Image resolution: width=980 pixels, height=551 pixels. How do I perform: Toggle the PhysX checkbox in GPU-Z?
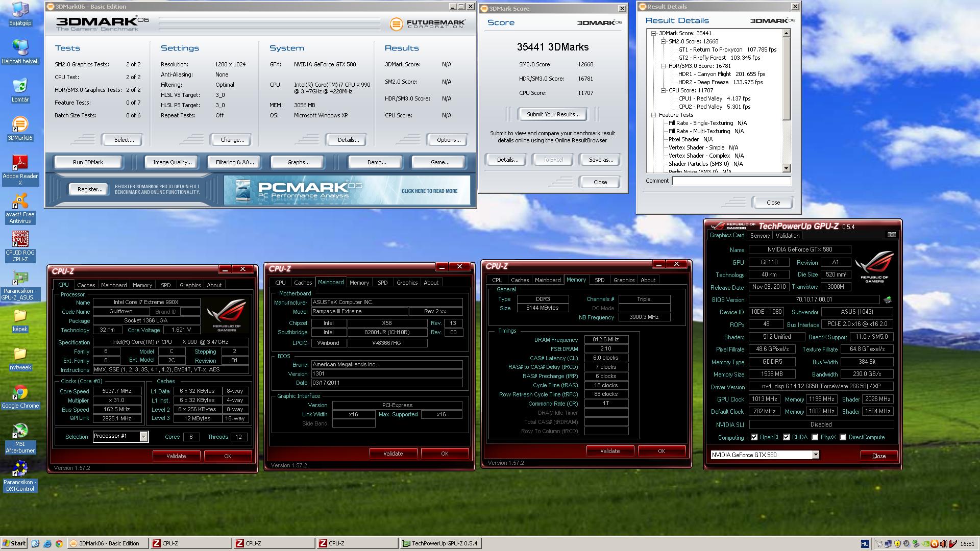point(815,437)
